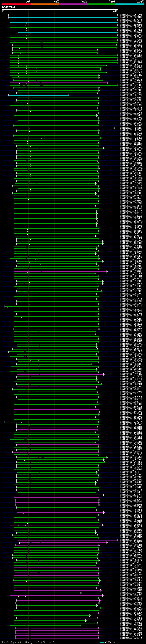Select the UniRef100_A0ZDM0 label
The width and height of the screenshot is (146, 644).
pos(131,93)
